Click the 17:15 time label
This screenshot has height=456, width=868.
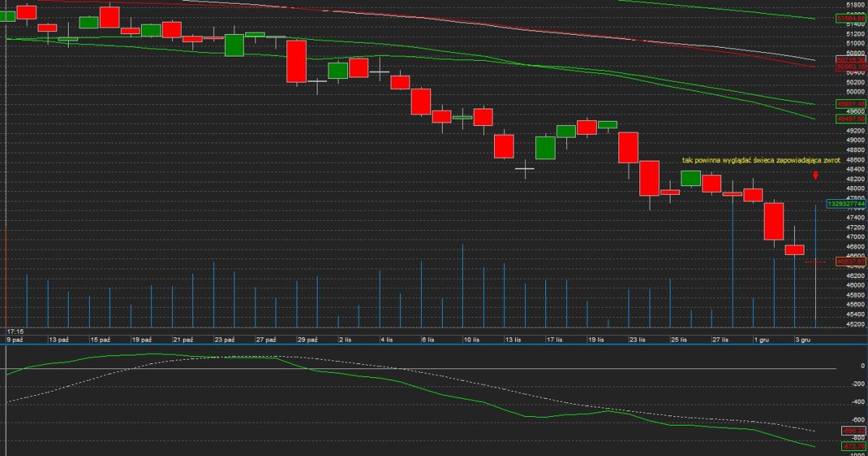tap(15, 331)
